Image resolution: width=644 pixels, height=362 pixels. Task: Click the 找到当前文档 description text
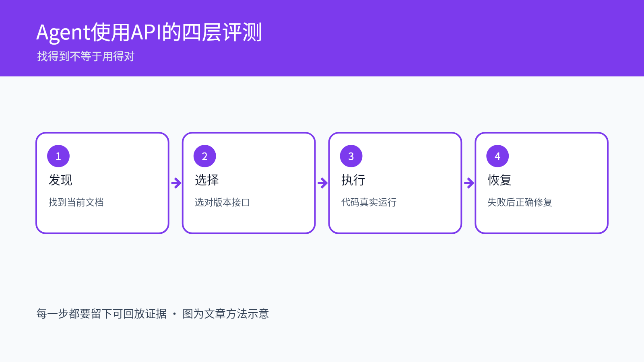[76, 202]
